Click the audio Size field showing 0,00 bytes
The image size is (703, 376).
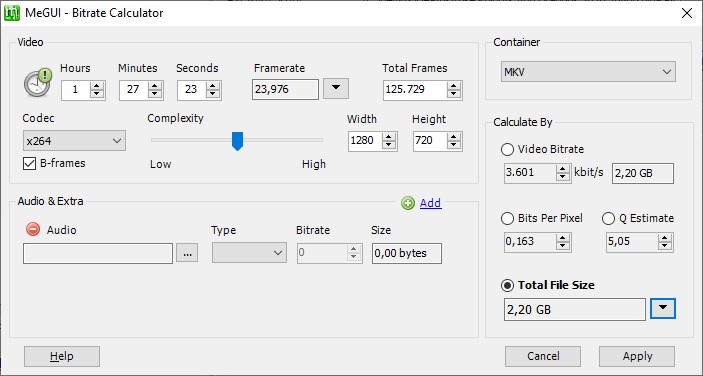(407, 253)
